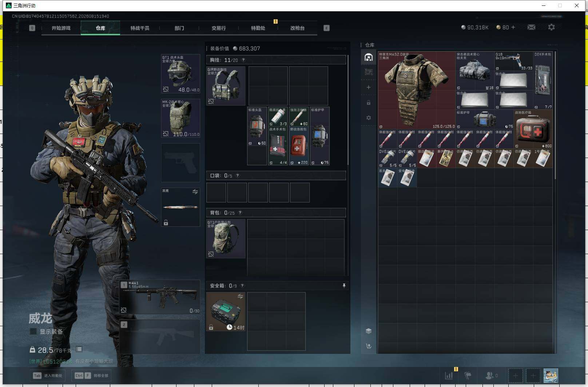Open the statistics chart icon
The image size is (588, 387).
pyautogui.click(x=449, y=375)
